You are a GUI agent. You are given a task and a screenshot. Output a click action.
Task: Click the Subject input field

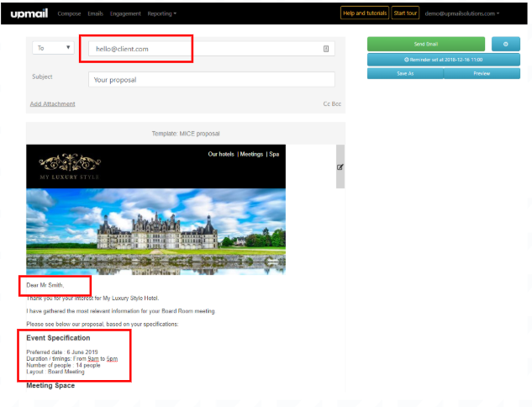211,80
